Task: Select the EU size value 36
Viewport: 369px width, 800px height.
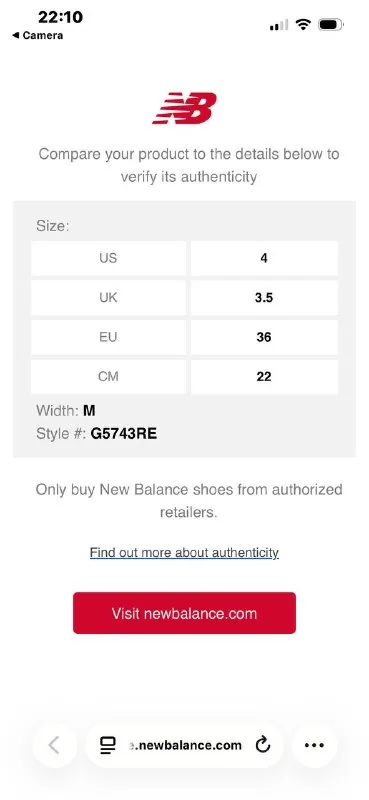Action: click(x=264, y=337)
